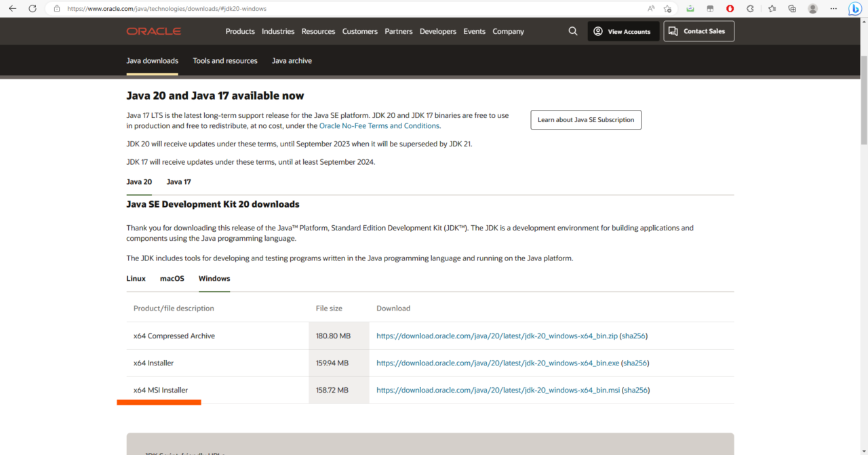Click the Oracle logo
Image resolution: width=868 pixels, height=455 pixels.
point(153,31)
